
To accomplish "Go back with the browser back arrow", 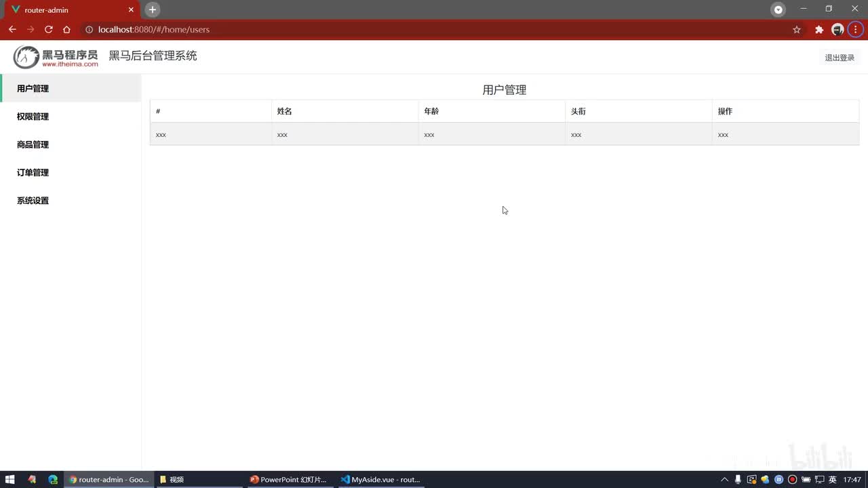I will click(12, 29).
